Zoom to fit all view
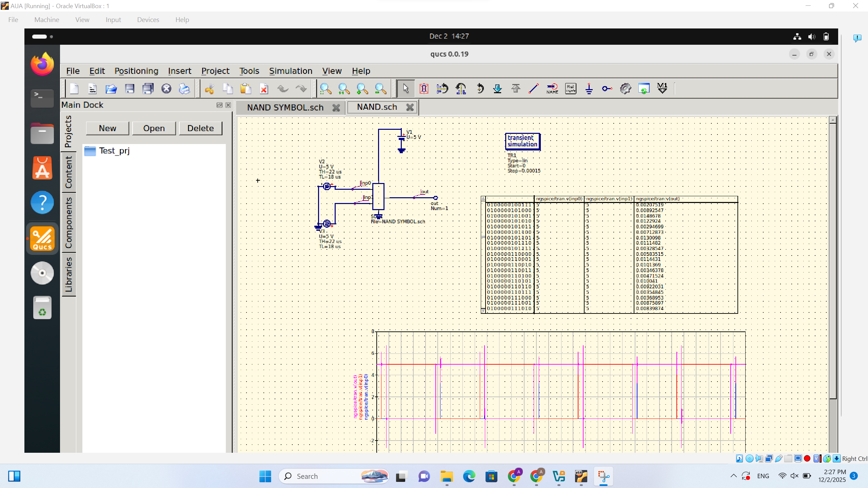The width and height of the screenshot is (868, 488). pyautogui.click(x=326, y=89)
